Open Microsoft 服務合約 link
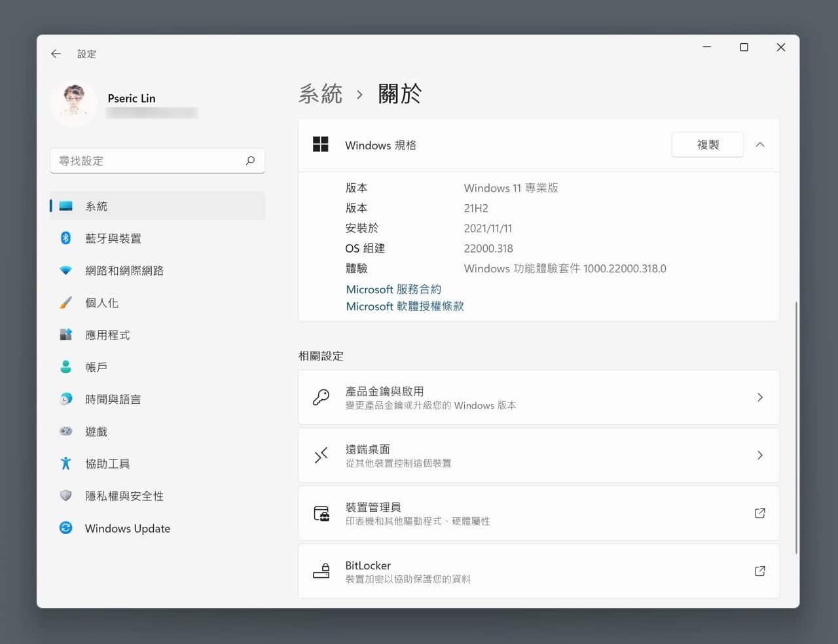The width and height of the screenshot is (838, 644). 393,289
